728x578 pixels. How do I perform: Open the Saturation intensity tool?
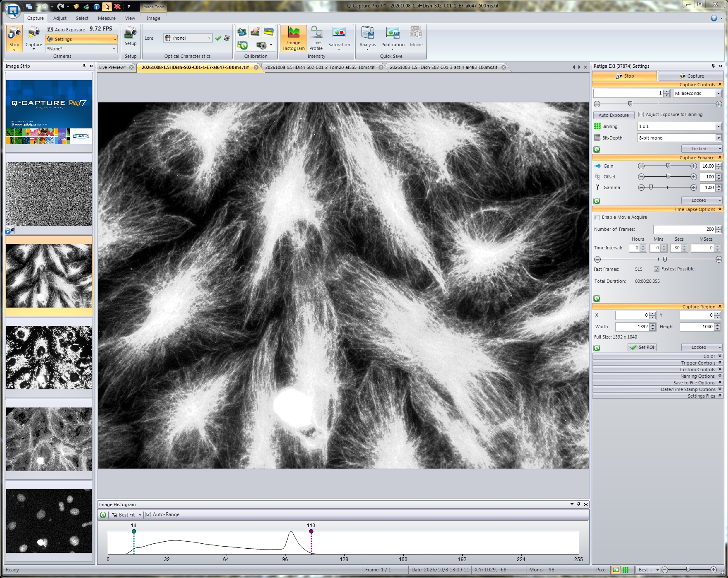(x=339, y=39)
